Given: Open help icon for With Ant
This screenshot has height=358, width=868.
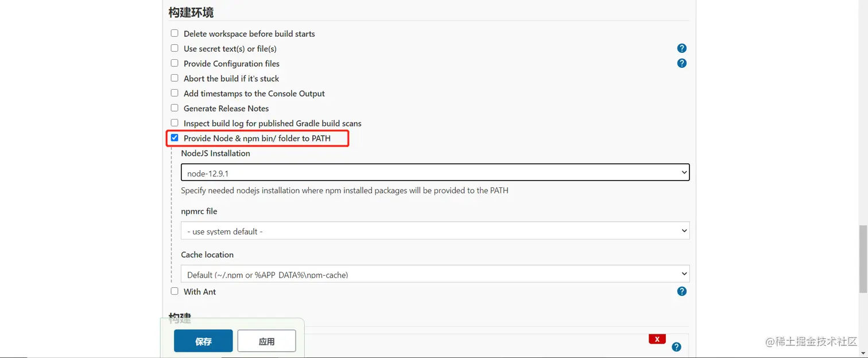Looking at the screenshot, I should tap(681, 291).
